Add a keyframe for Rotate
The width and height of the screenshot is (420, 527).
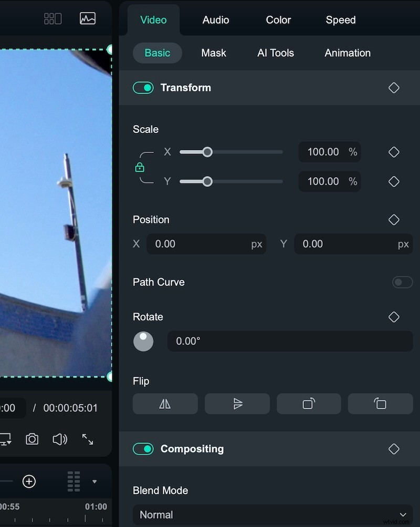tap(394, 317)
